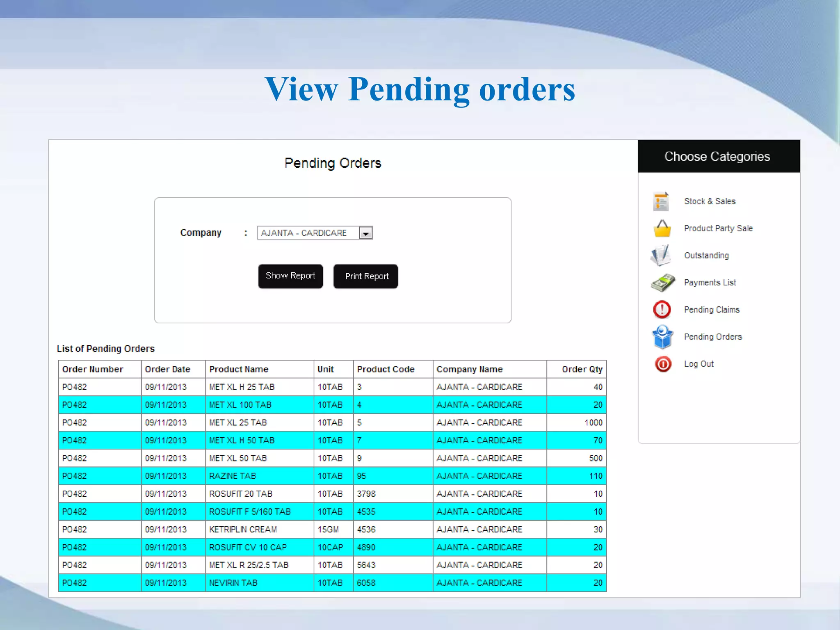Click product code 5643
This screenshot has width=840, height=630.
(393, 565)
